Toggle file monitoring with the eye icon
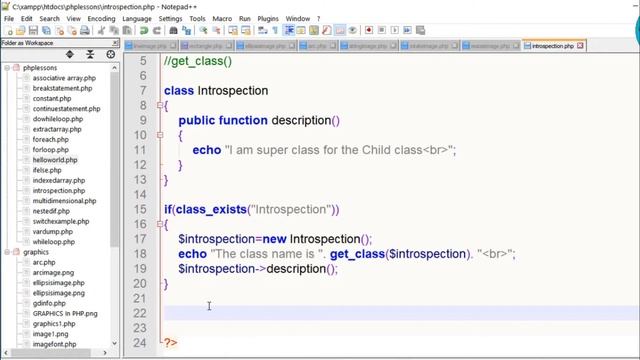640x360 pixels. tap(353, 31)
